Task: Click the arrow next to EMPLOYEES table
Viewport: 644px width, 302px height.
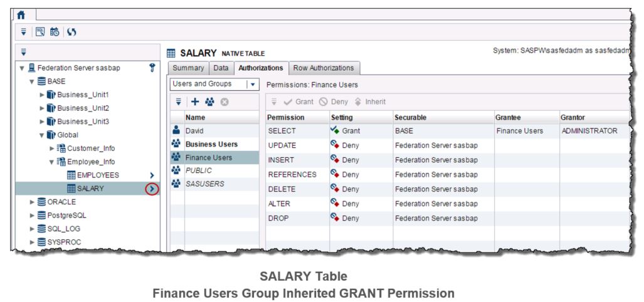Action: 151,175
